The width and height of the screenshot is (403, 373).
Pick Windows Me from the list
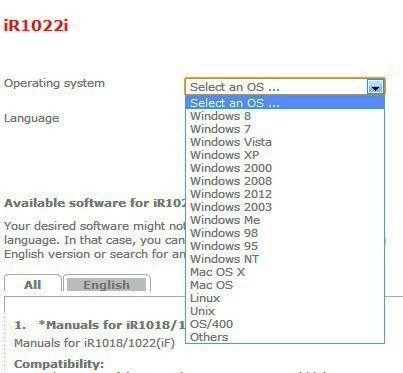[x=285, y=220]
